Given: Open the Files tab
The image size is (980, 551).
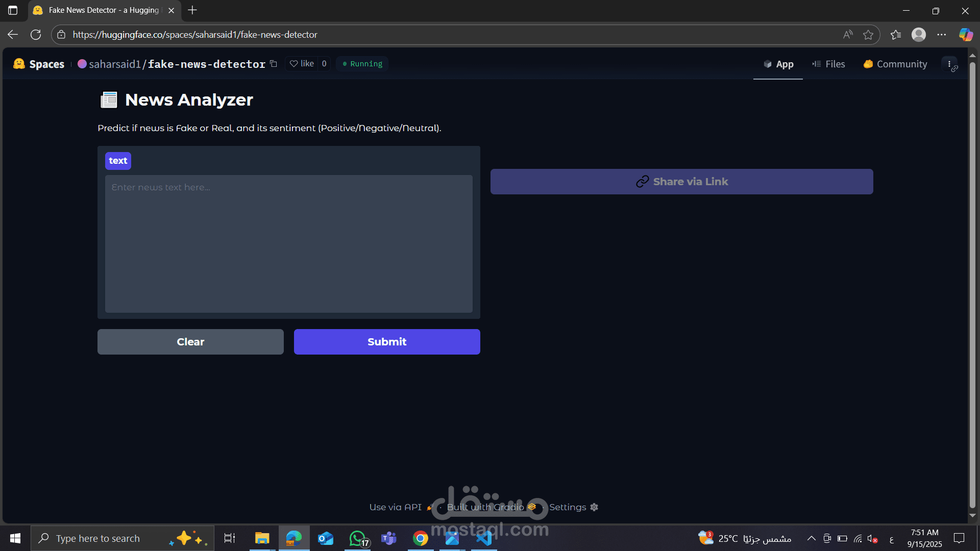Looking at the screenshot, I should coord(828,64).
